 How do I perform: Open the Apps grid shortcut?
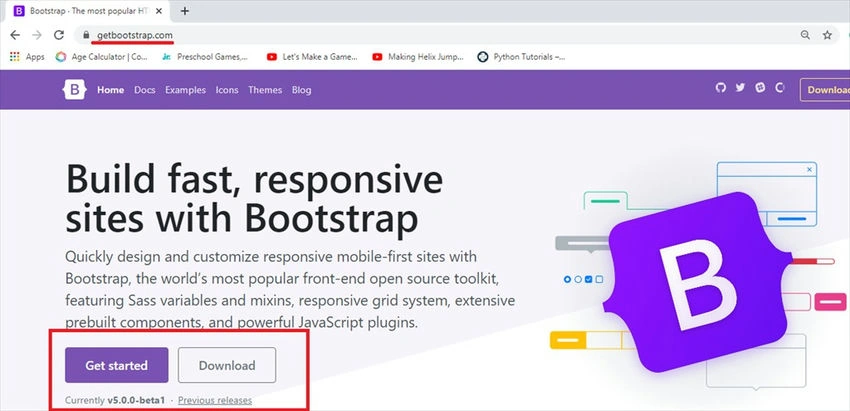(27, 57)
